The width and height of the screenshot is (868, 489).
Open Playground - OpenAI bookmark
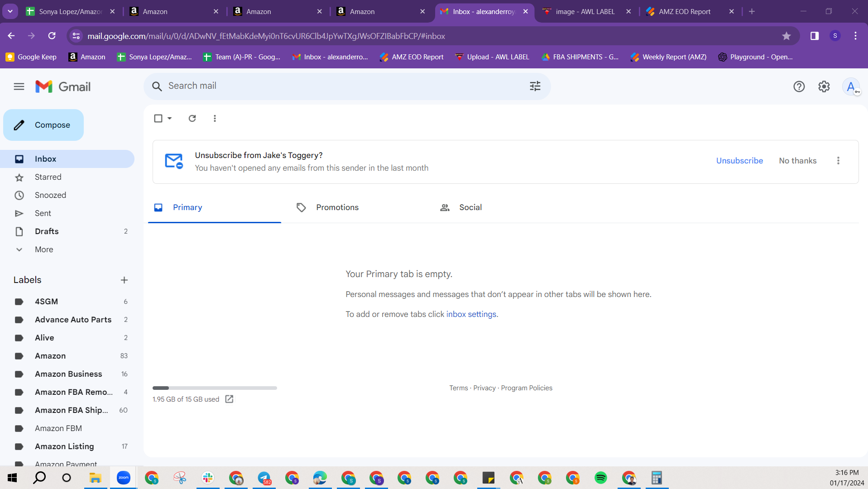coord(755,57)
